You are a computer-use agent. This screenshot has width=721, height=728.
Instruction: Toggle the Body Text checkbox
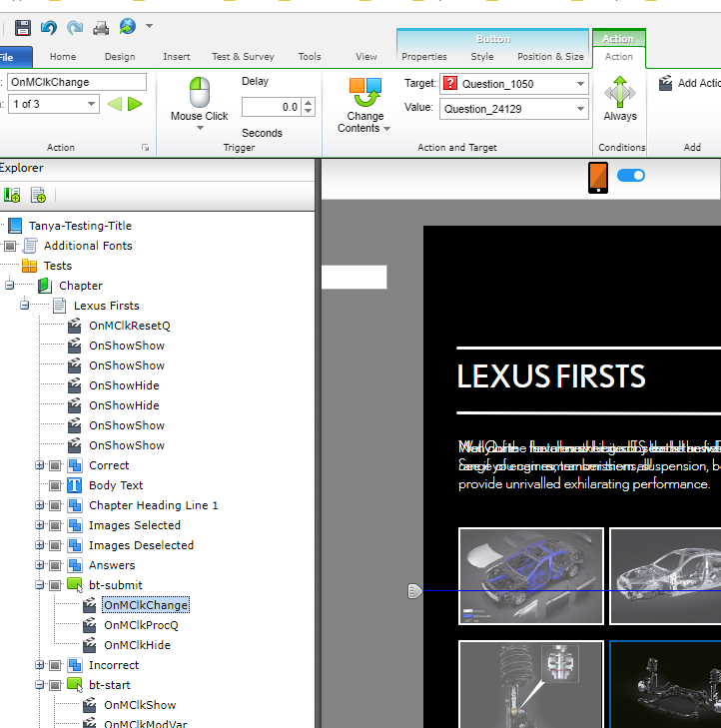click(x=55, y=485)
